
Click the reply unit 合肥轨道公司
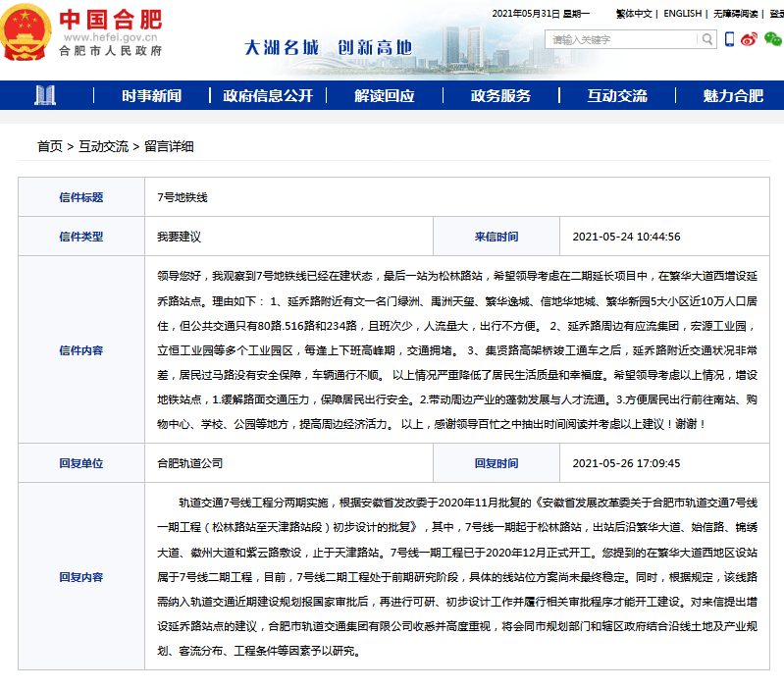190,463
